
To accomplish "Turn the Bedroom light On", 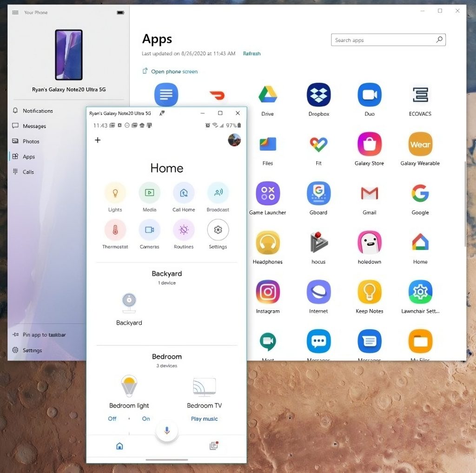I will point(145,419).
